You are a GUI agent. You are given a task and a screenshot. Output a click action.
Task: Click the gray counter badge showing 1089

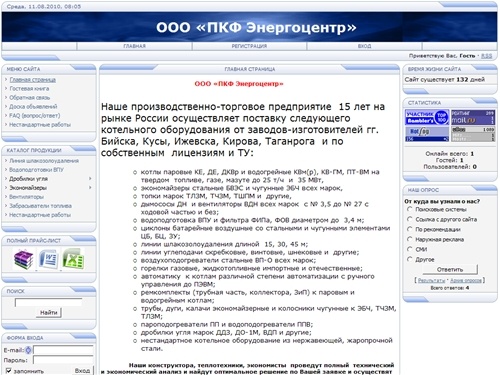[x=473, y=134]
